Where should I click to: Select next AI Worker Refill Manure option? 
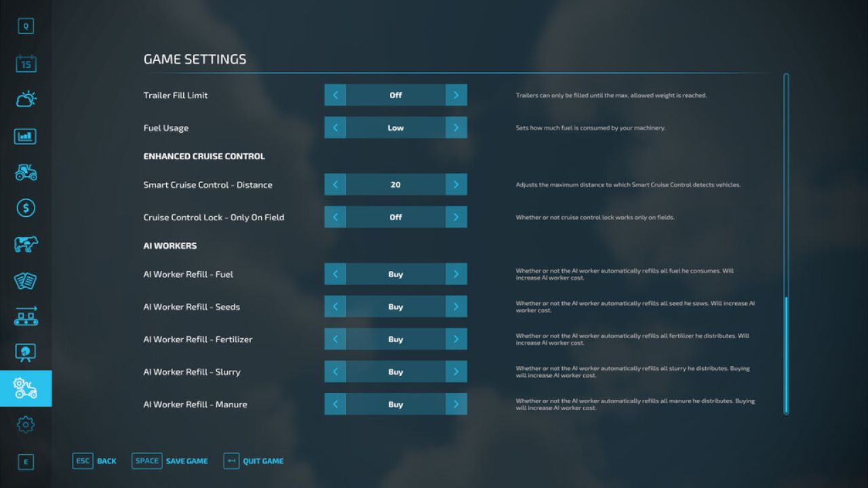point(456,405)
